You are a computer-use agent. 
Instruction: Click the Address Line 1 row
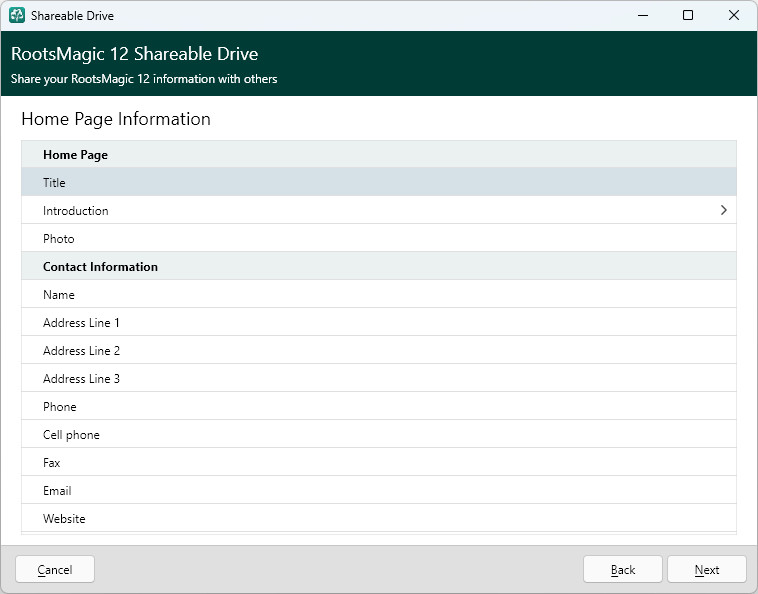pos(379,322)
